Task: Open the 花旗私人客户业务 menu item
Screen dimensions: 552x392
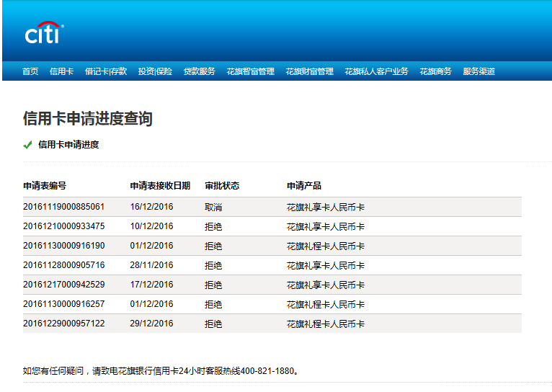Action: [x=377, y=71]
